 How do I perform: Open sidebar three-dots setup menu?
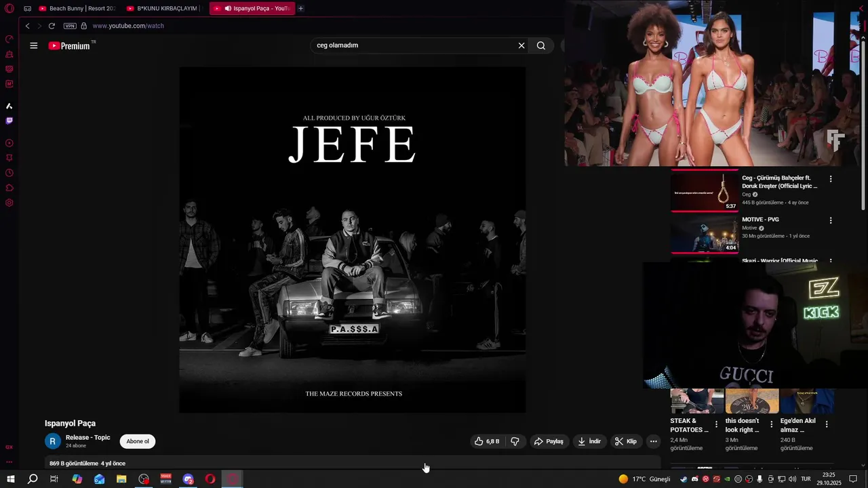(9, 462)
